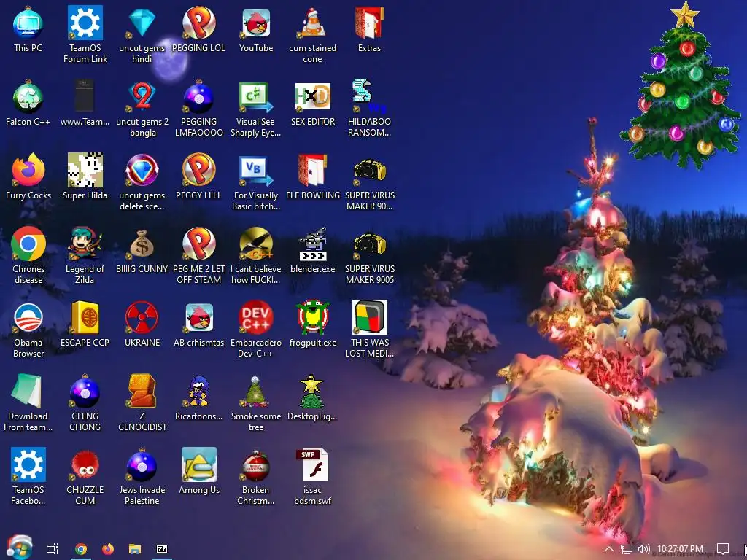Open the network tray icon
Image resolution: width=747 pixels, height=560 pixels.
(x=627, y=549)
